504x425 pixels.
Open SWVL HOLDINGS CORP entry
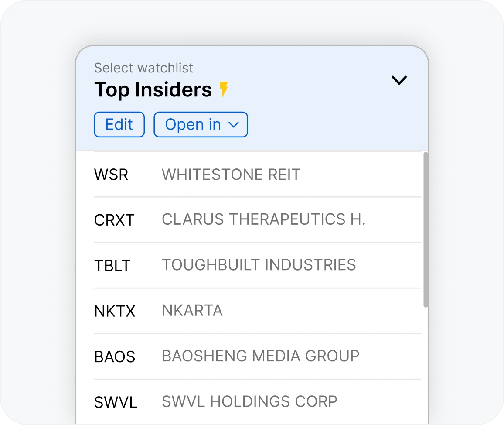(249, 401)
